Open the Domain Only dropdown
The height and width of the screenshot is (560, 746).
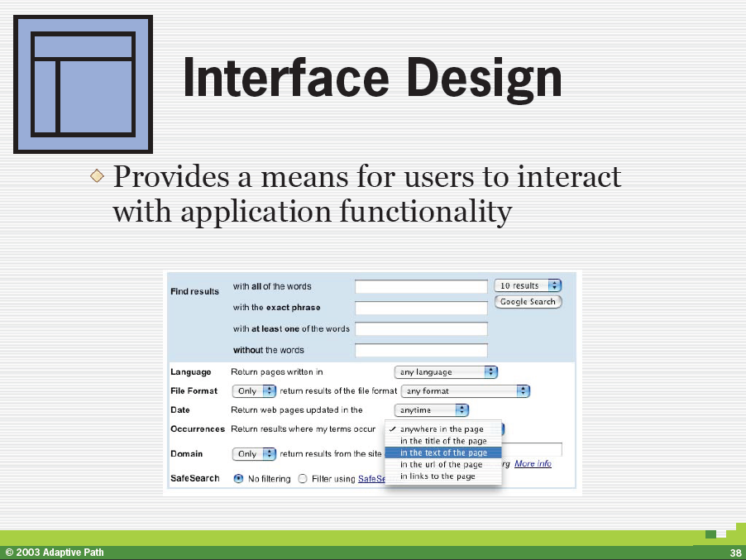(255, 453)
